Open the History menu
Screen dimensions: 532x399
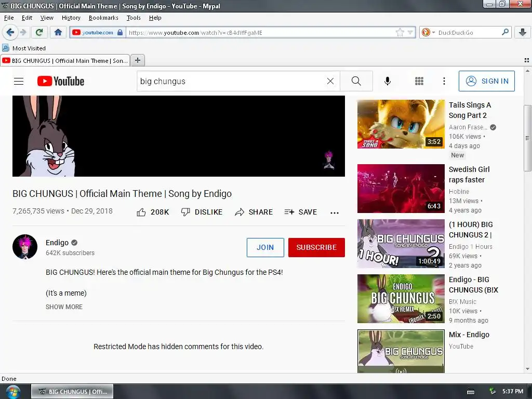click(x=71, y=18)
